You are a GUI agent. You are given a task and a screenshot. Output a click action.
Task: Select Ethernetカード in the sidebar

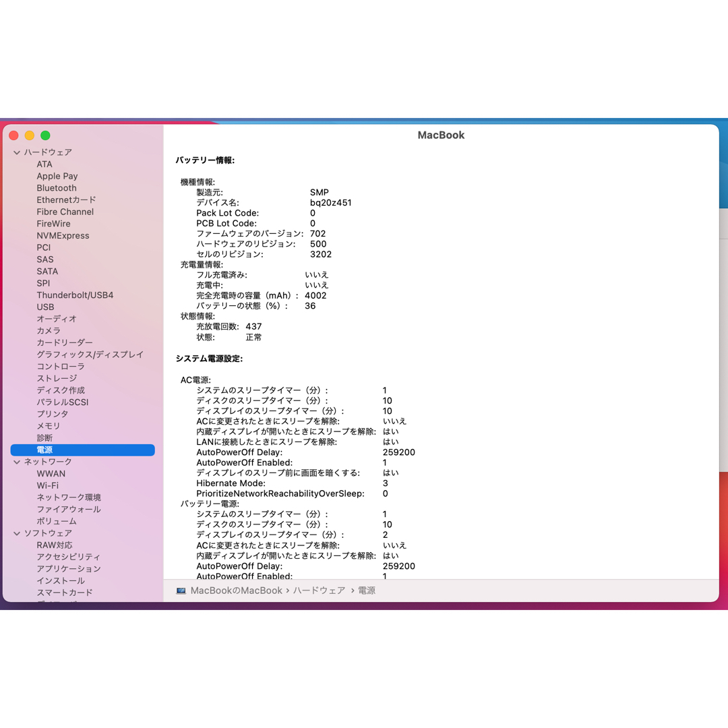tap(66, 200)
